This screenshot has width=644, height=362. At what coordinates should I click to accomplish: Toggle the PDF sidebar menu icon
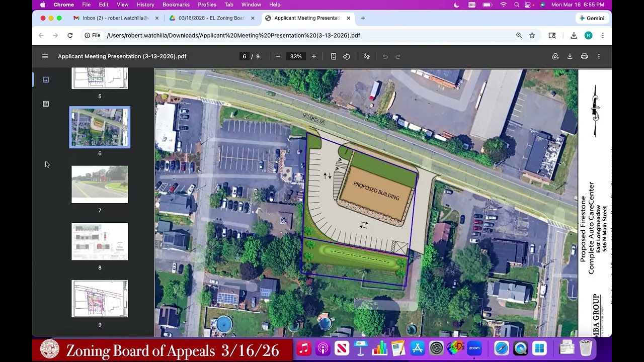click(45, 56)
